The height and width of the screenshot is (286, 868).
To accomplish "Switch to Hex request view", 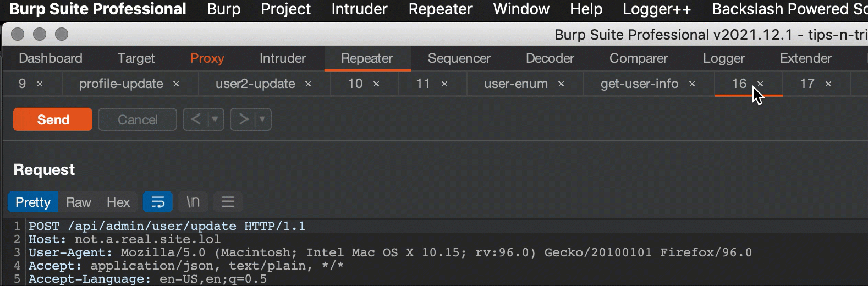I will point(118,202).
